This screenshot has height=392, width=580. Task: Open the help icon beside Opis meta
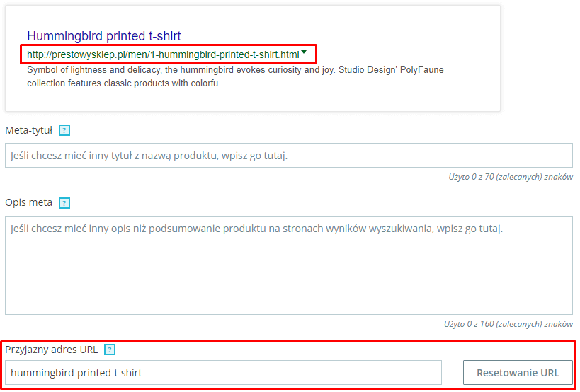coord(64,203)
